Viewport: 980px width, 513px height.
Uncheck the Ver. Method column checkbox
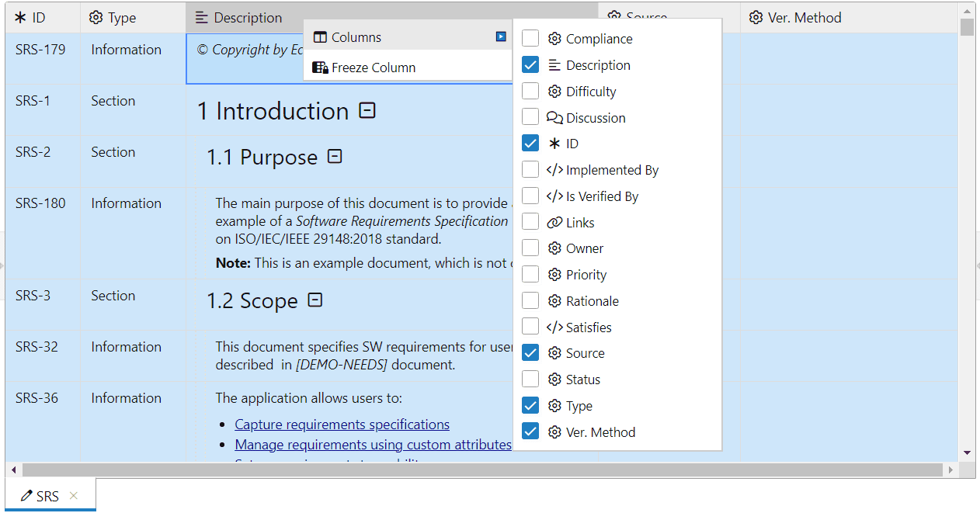(530, 432)
